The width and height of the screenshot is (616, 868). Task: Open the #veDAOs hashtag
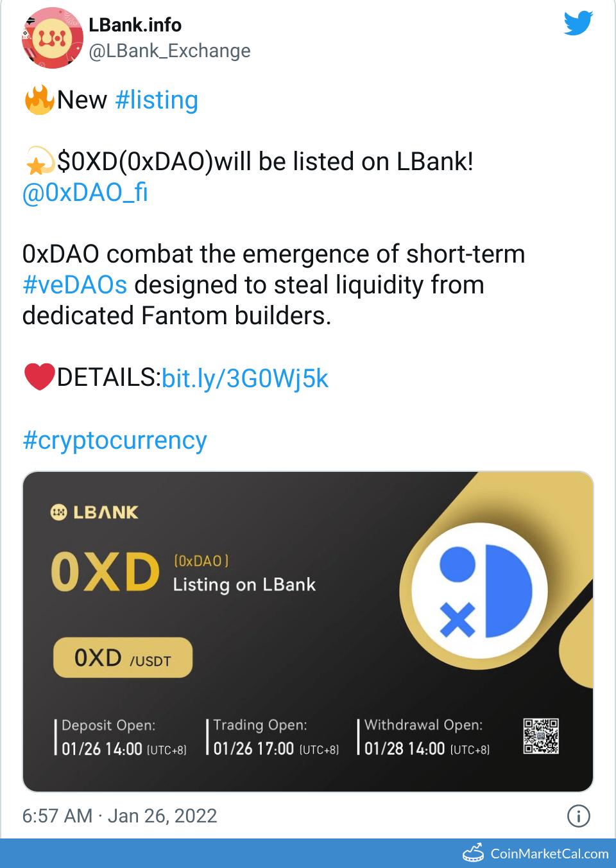pyautogui.click(x=75, y=285)
